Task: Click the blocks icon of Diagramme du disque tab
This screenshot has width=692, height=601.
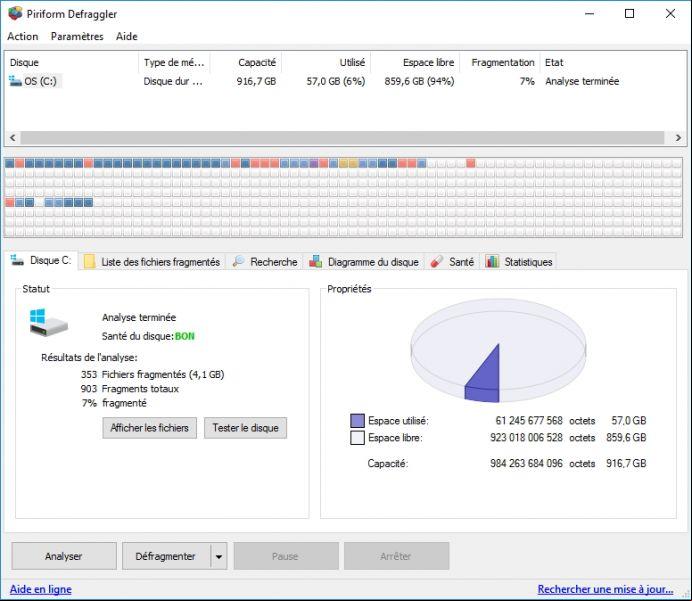Action: pyautogui.click(x=316, y=261)
